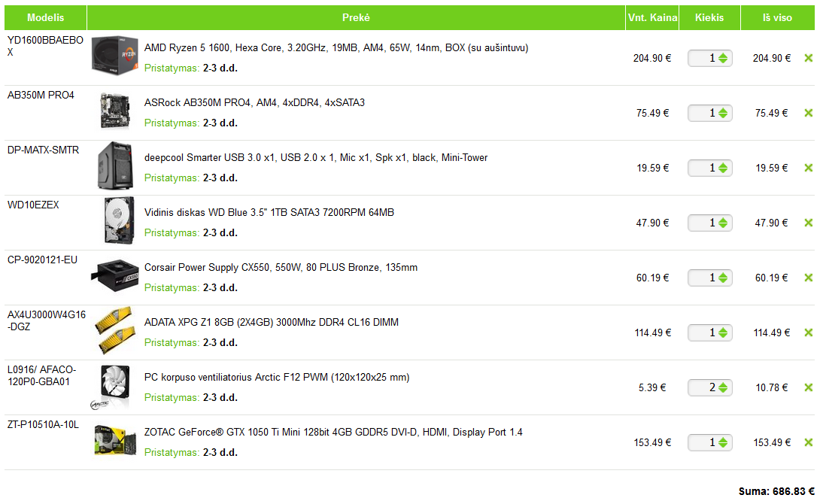Open Arctic F12 fan thumbnail

click(x=111, y=387)
